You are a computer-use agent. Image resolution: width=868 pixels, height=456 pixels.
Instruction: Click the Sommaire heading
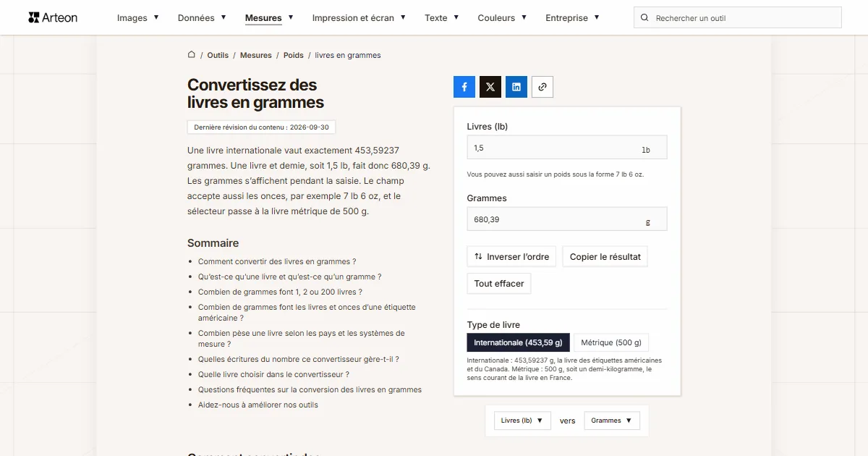213,243
